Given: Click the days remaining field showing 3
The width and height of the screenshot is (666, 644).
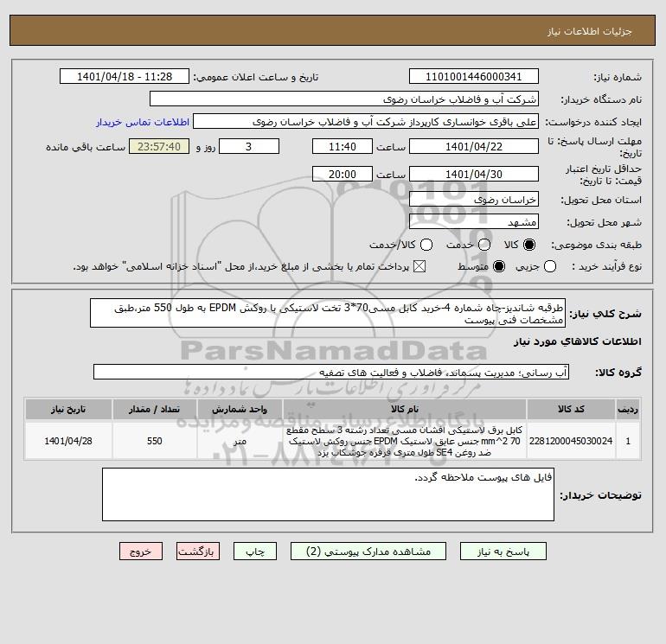Looking at the screenshot, I should pyautogui.click(x=249, y=146).
